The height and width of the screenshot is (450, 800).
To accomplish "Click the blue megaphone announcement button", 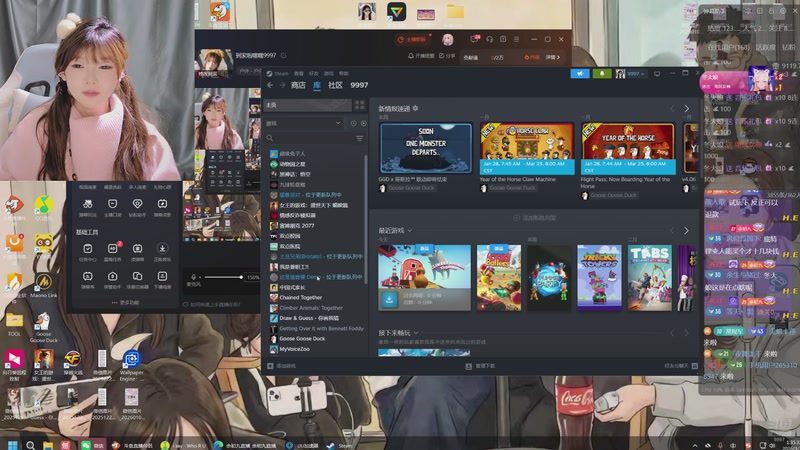I will coord(580,73).
